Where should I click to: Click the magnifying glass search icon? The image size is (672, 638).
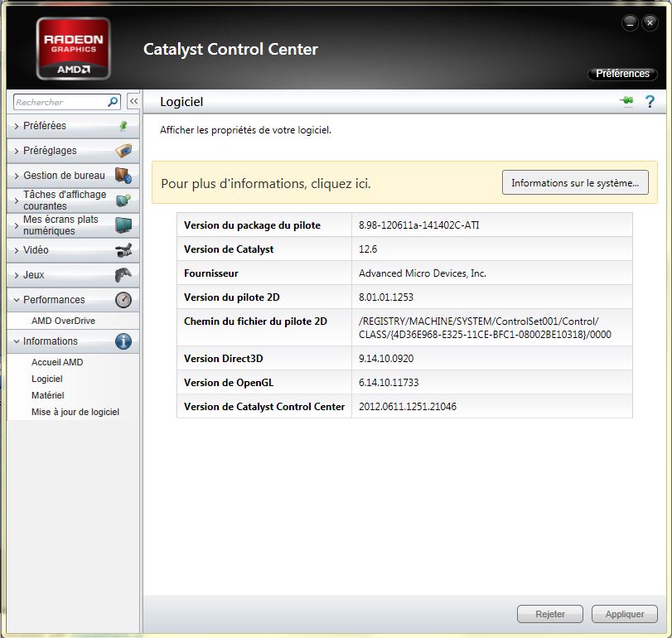coord(113,102)
